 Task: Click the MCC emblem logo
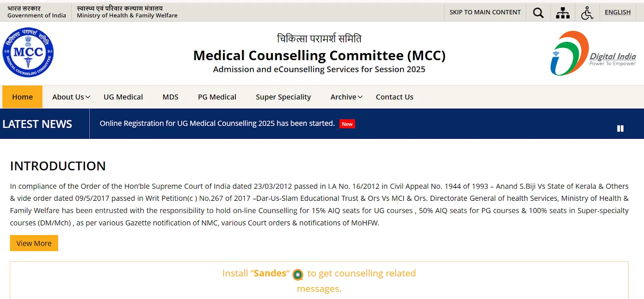click(28, 52)
